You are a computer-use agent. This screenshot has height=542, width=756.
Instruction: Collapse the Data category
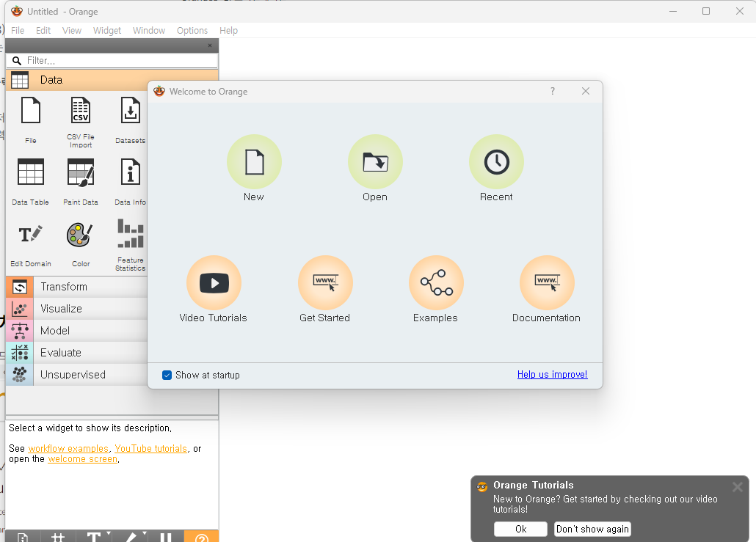tap(112, 80)
